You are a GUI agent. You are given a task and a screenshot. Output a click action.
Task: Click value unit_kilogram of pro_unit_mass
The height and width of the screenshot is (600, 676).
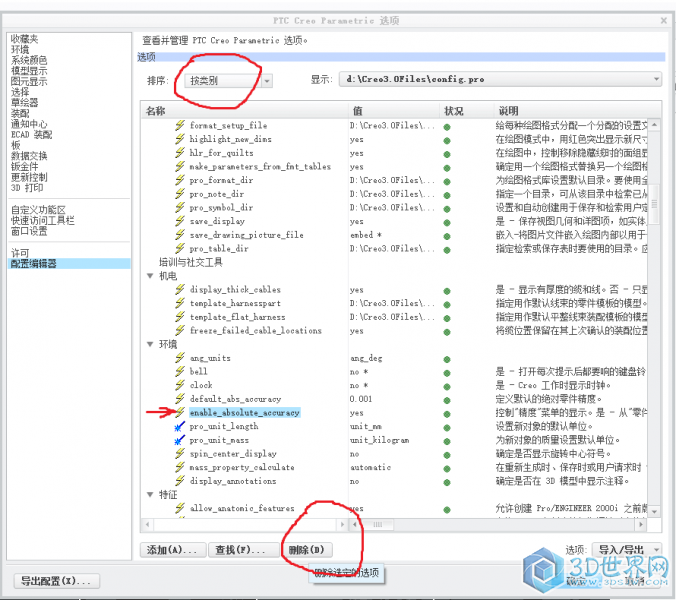pos(380,441)
